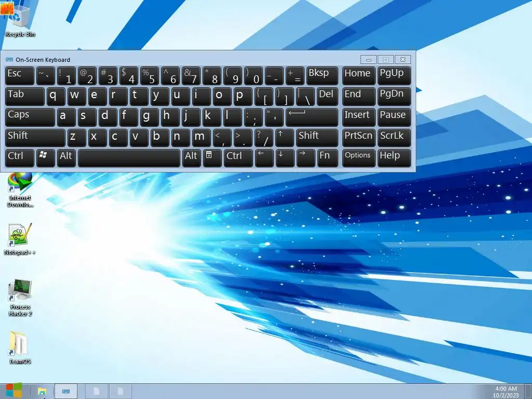532x399 pixels.
Task: Tap the Esc key
Action: pos(20,76)
